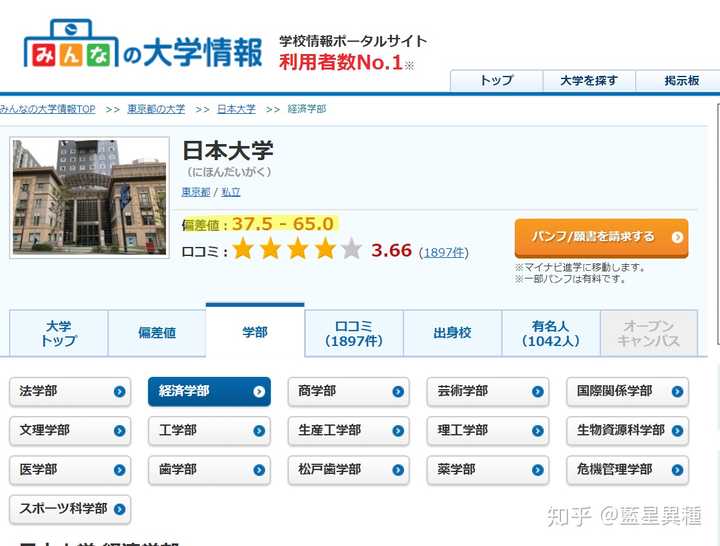Open the 生産工学部 faculty button
This screenshot has width=720, height=546.
click(x=349, y=431)
